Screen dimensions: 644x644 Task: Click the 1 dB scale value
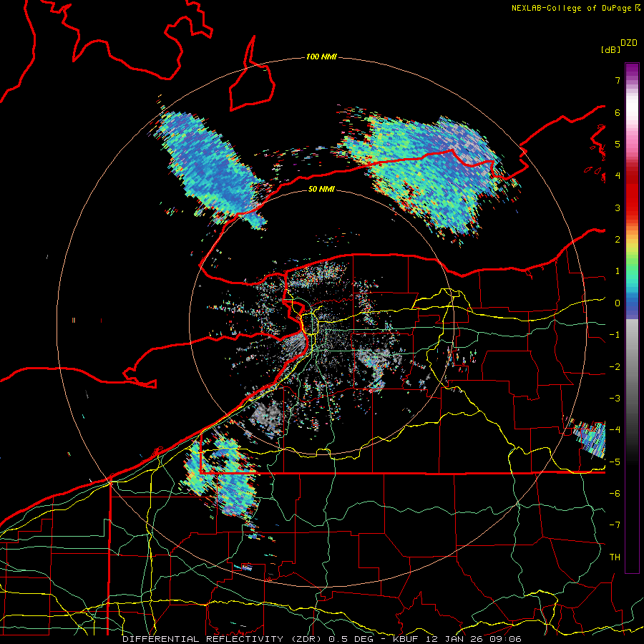point(618,271)
